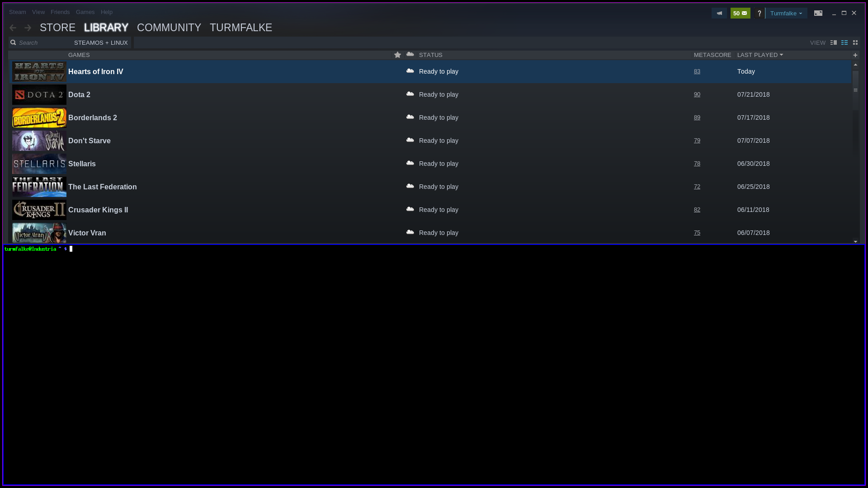Open metascore 83 link for Hearts of Iron IV
Screen dimensions: 868x488
point(697,71)
